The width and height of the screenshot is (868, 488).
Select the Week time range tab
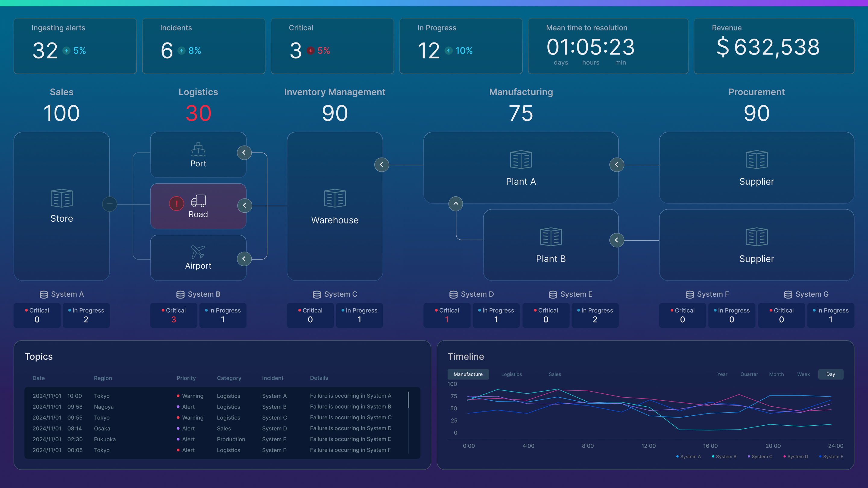pyautogui.click(x=803, y=374)
